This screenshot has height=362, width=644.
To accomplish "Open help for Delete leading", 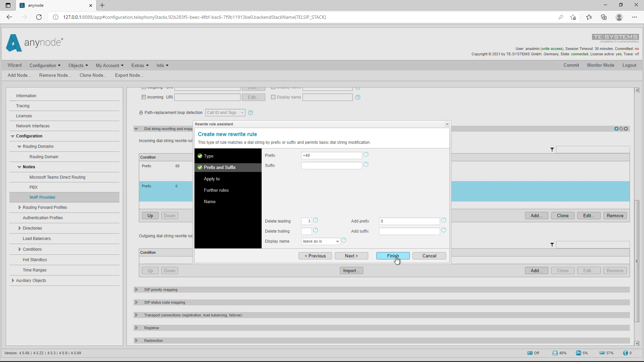I will coord(316,220).
